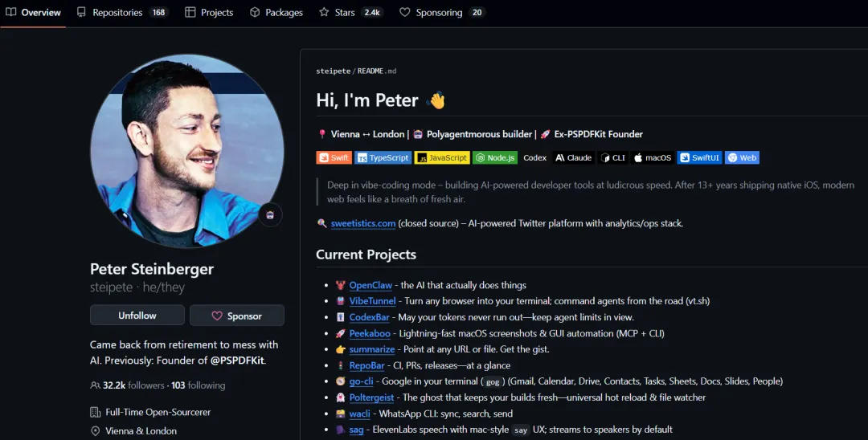Click the waving hand emoji in heading
The width and height of the screenshot is (868, 440).
[436, 100]
